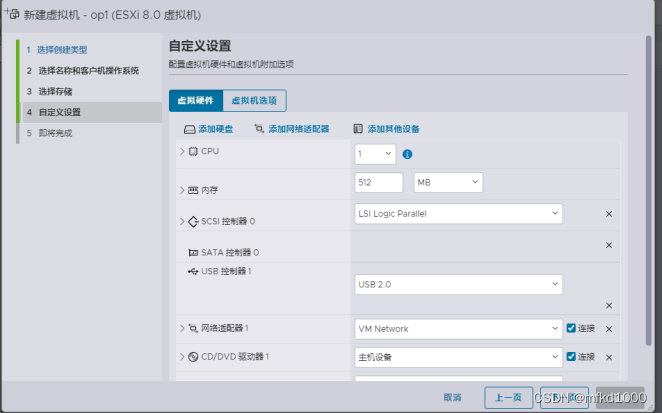Remove CD/DVD drive 1 with its X
The height and width of the screenshot is (413, 662).
(x=609, y=358)
